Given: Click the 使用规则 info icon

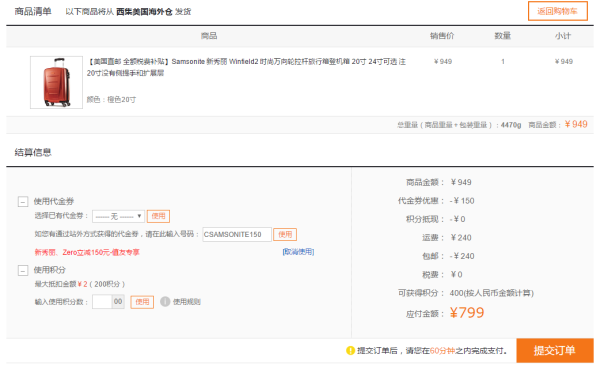Looking at the screenshot, I should 165,302.
